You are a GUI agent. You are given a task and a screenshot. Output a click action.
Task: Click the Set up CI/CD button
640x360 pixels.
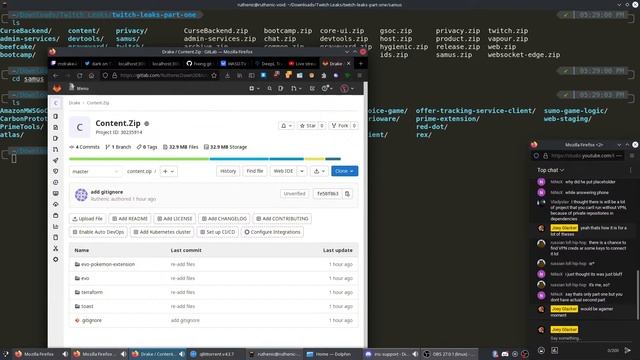click(x=218, y=232)
